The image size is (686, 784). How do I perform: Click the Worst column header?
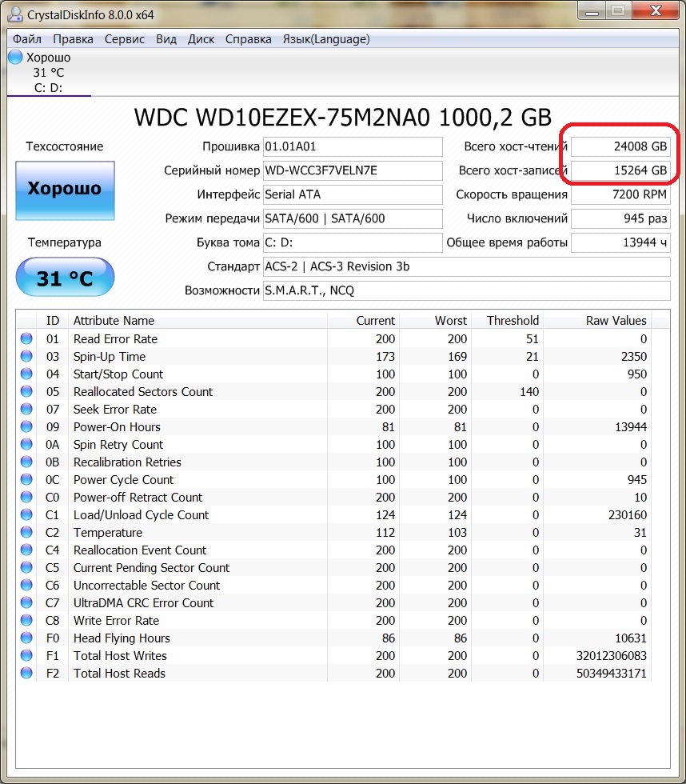(435, 321)
